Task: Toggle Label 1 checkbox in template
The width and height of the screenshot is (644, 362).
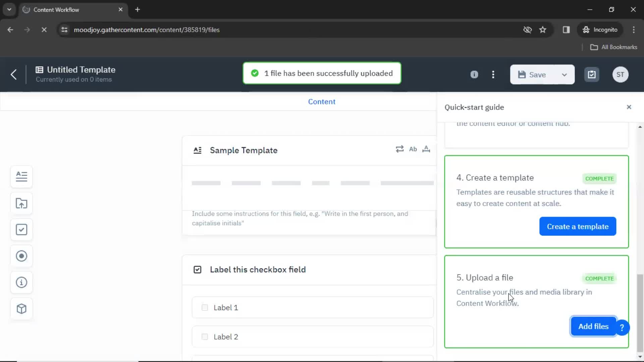Action: coord(205,307)
